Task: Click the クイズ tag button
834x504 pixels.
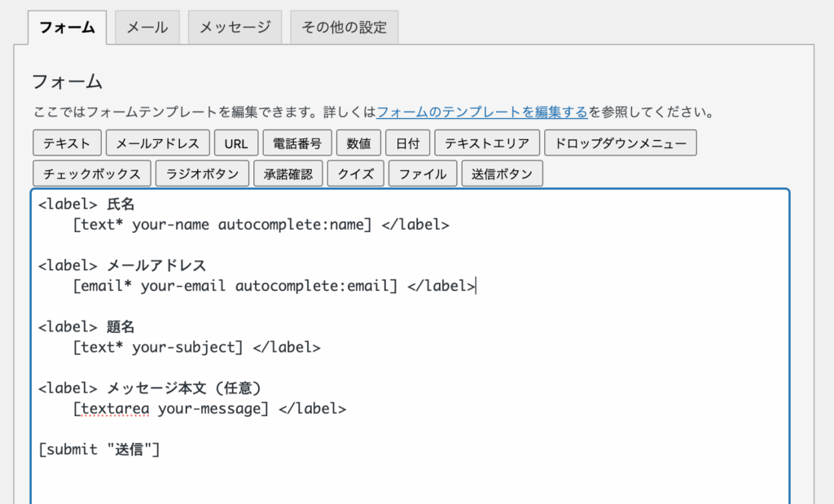Action: (356, 173)
